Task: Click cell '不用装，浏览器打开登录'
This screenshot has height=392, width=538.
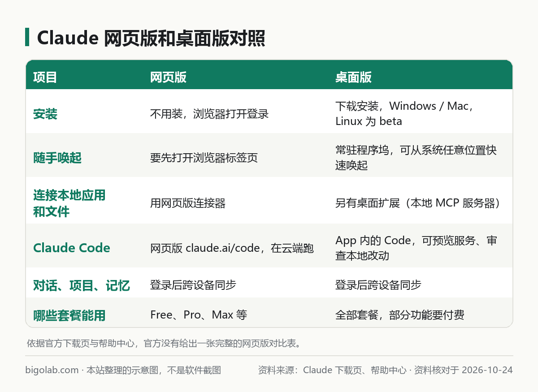Action: pyautogui.click(x=209, y=114)
